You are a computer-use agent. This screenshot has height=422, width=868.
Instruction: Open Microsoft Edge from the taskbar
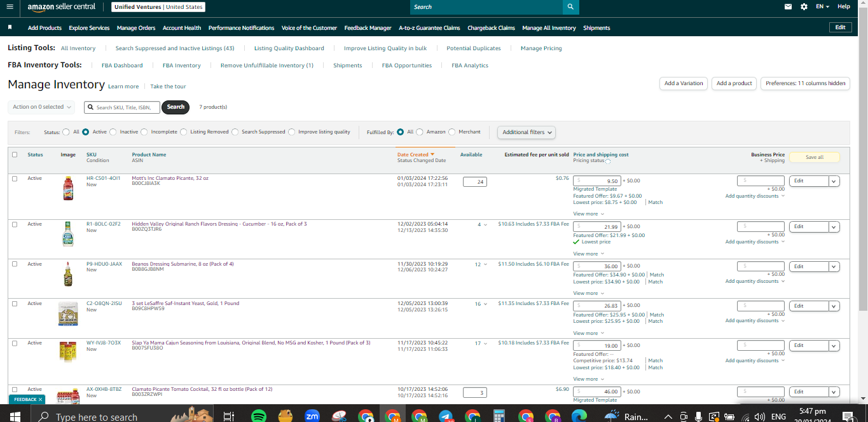coord(579,416)
